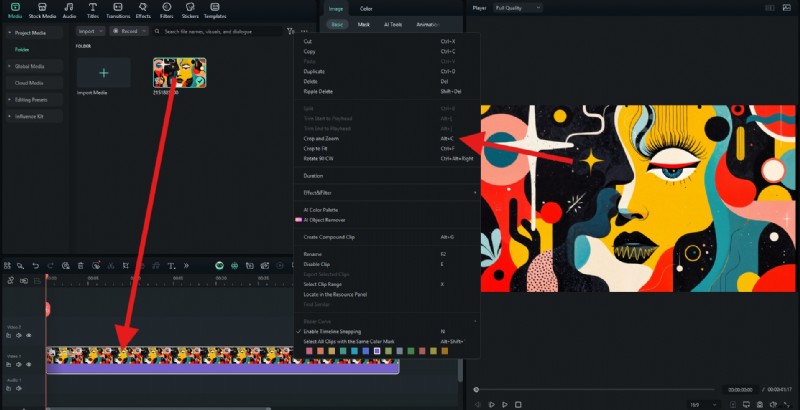Viewport: 800px width, 410px height.
Task: Click the display monitor icon below player
Action: pyautogui.click(x=746, y=404)
